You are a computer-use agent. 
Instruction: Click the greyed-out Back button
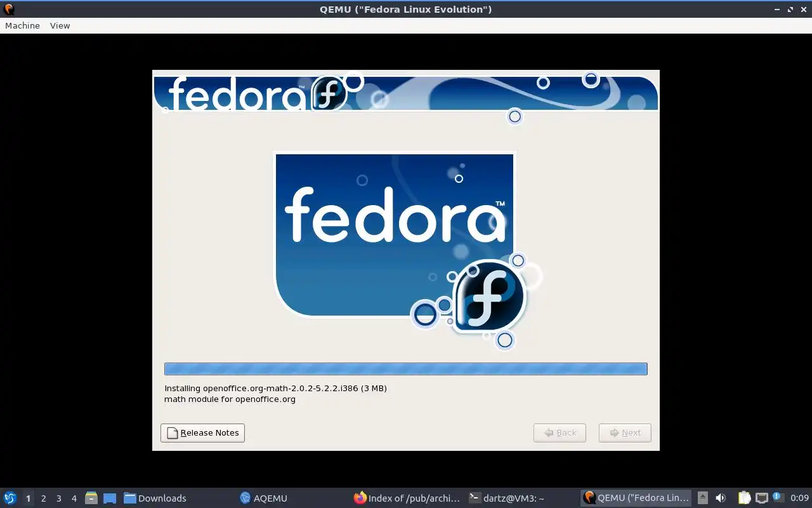[560, 433]
